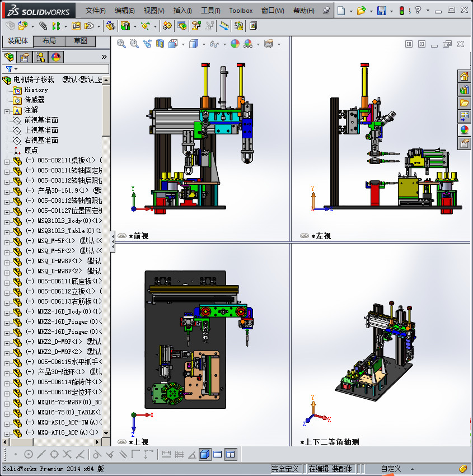The height and width of the screenshot is (476, 473).
Task: Select the 前视基准面 plane
Action: 41,120
